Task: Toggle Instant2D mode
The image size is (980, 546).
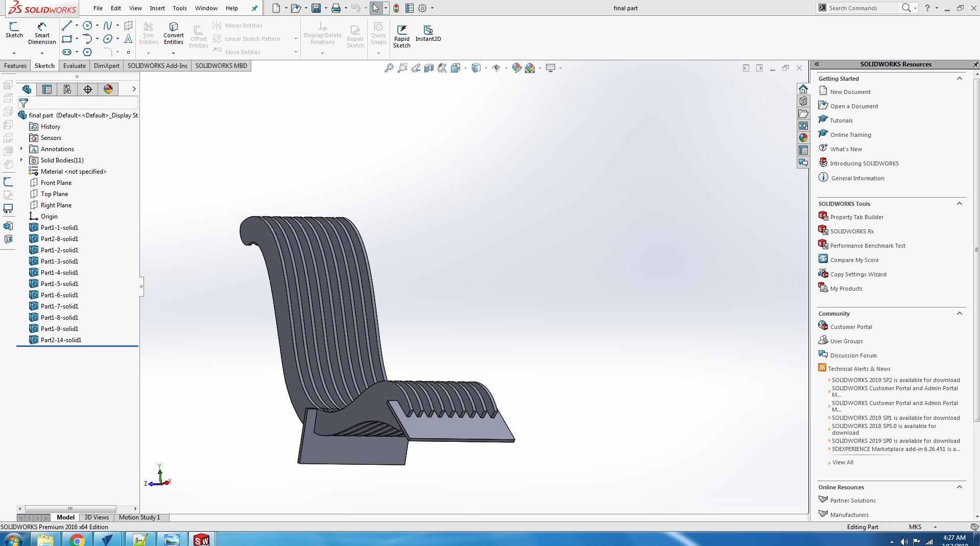Action: (428, 34)
